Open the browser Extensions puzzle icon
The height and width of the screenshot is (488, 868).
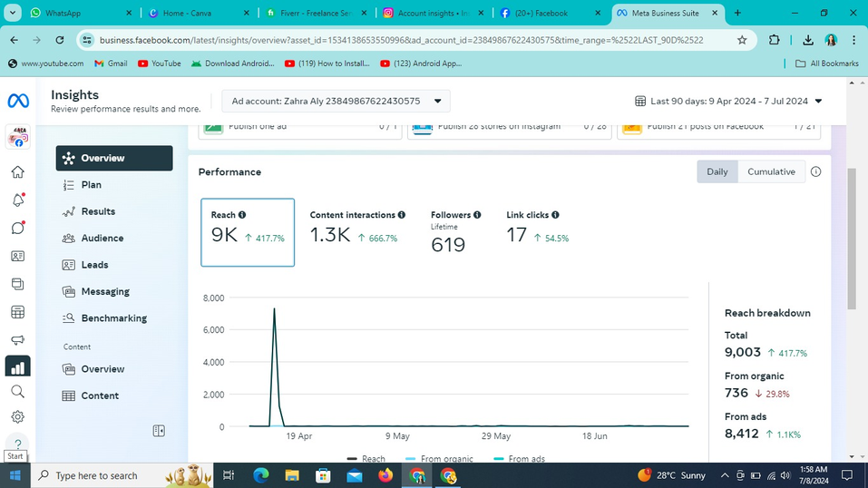coord(774,40)
